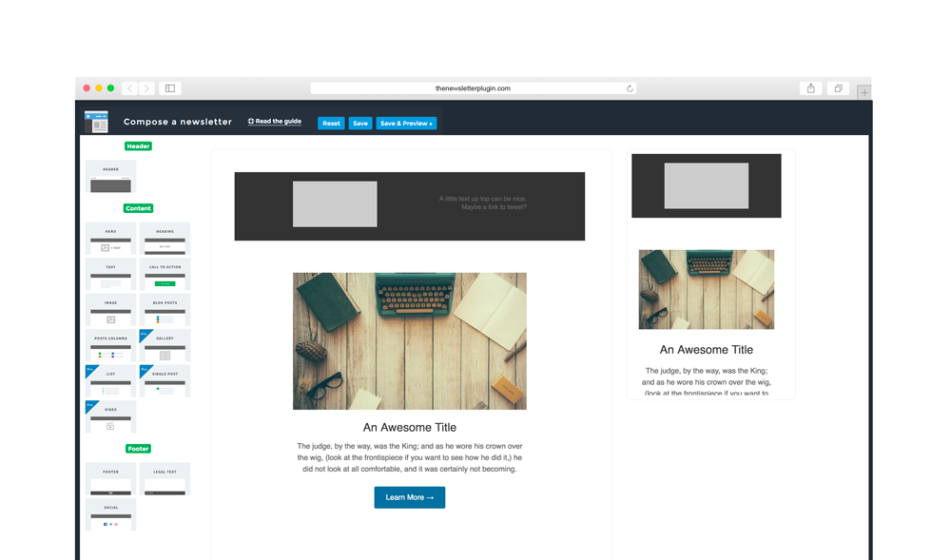The height and width of the screenshot is (560, 951).
Task: Focus the thenewsletterplugin.com address bar
Action: tap(473, 88)
